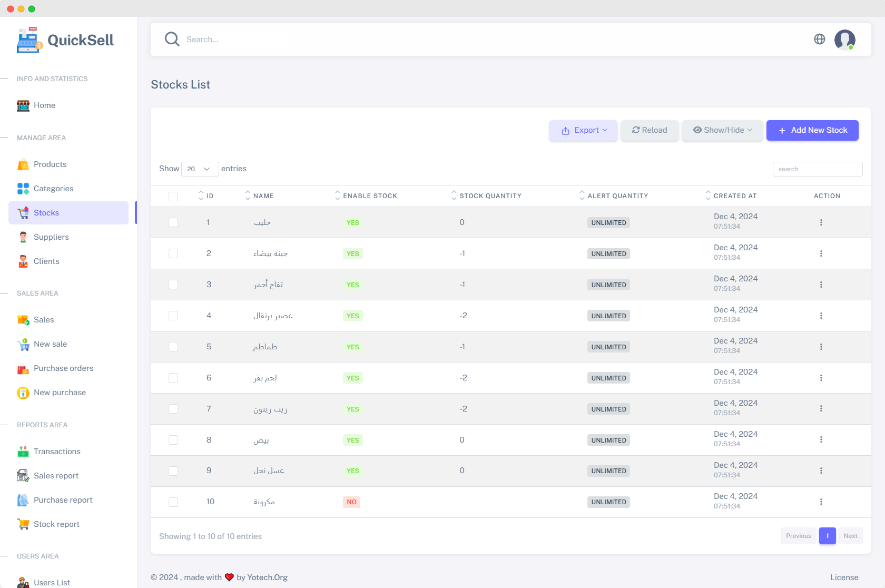Open the language globe icon

click(x=820, y=39)
